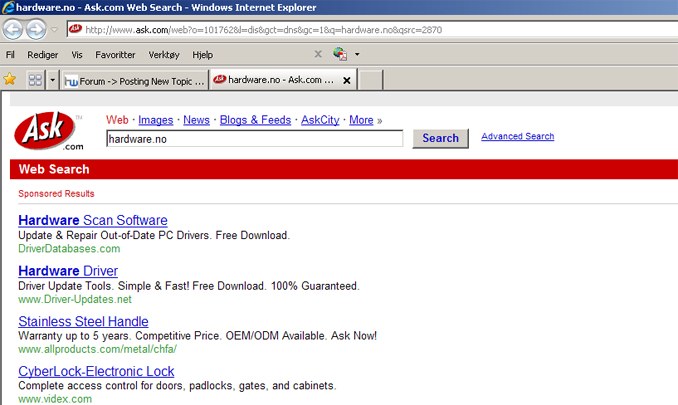Click the Web Search red header text
The height and width of the screenshot is (405, 678).
click(54, 169)
